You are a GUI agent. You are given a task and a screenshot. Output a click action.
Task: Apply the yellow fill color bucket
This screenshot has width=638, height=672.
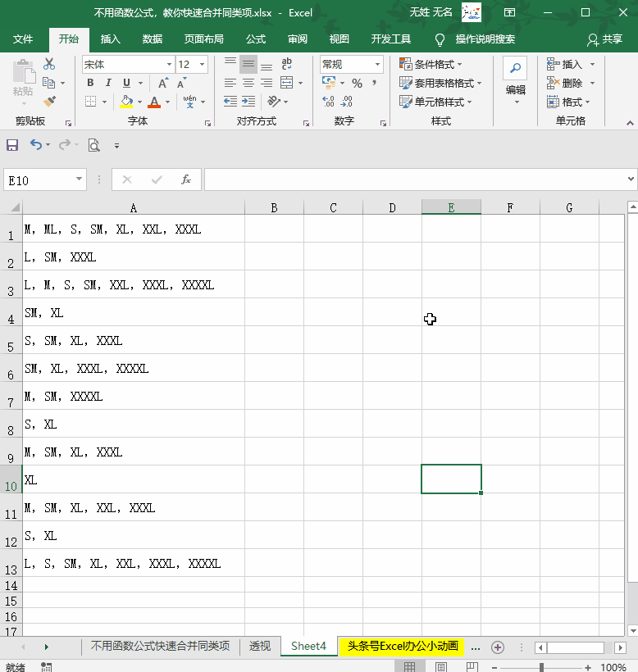(126, 102)
